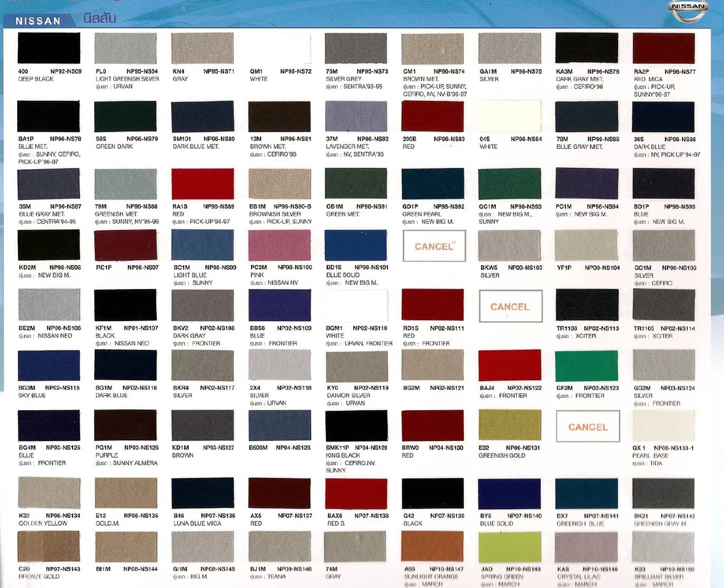Screen dimensions: 724x588
Task: Click the CANCEL box beside BD1S
Action: click(x=434, y=245)
